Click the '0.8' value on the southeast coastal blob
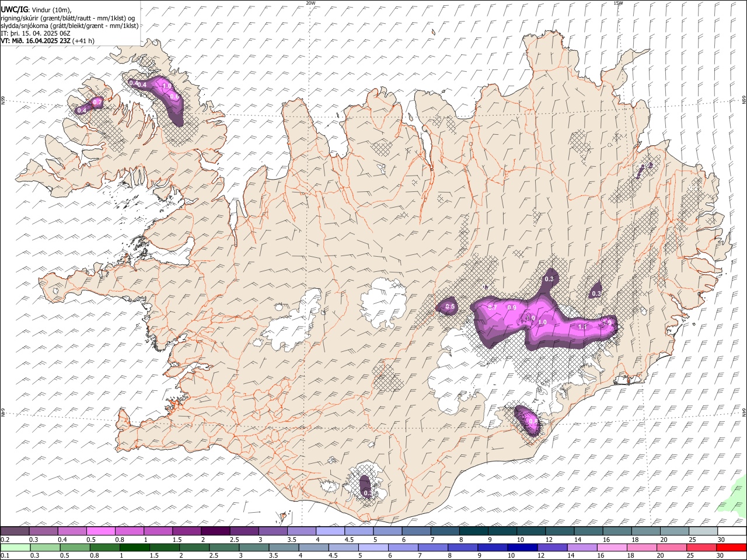 pos(532,422)
